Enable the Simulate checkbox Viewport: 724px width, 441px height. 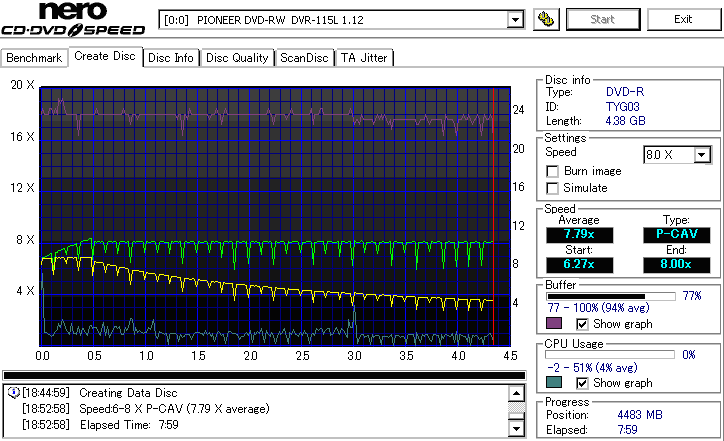point(553,188)
